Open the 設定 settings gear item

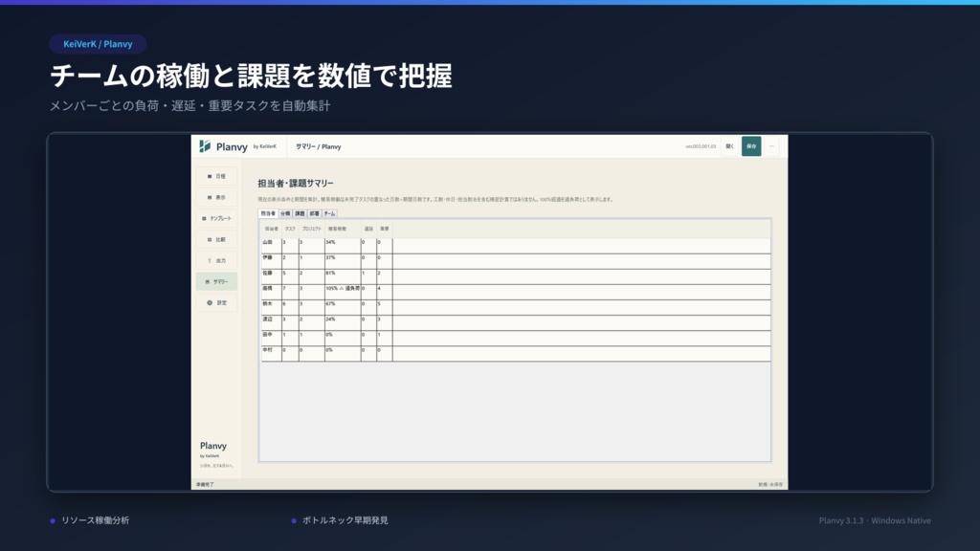point(217,302)
